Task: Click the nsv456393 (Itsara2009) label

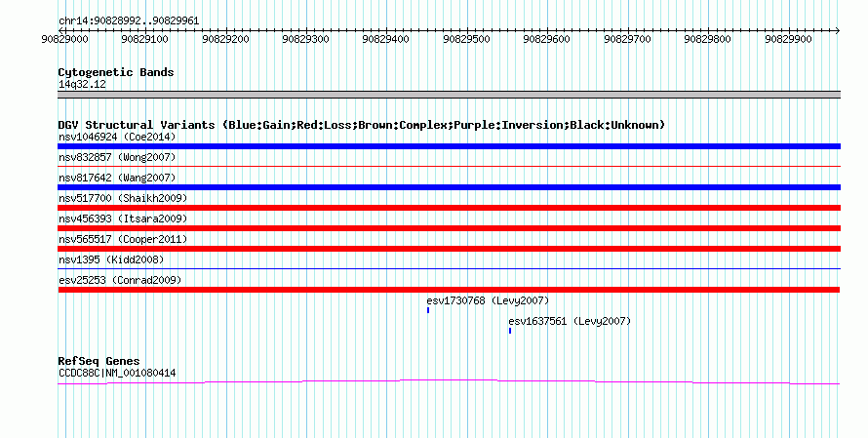Action: [x=123, y=219]
